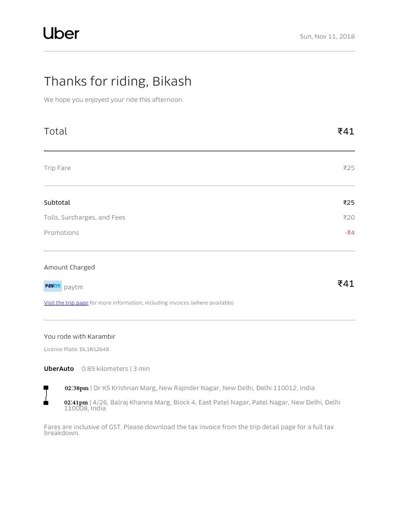
Task: Click the Promotions discount -₹4
Action: point(349,233)
